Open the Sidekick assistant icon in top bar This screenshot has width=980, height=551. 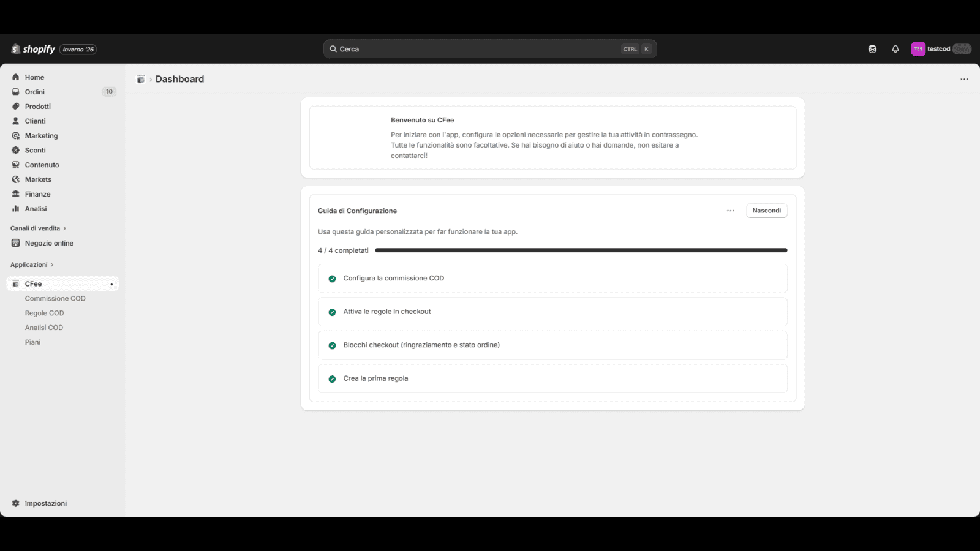coord(872,49)
